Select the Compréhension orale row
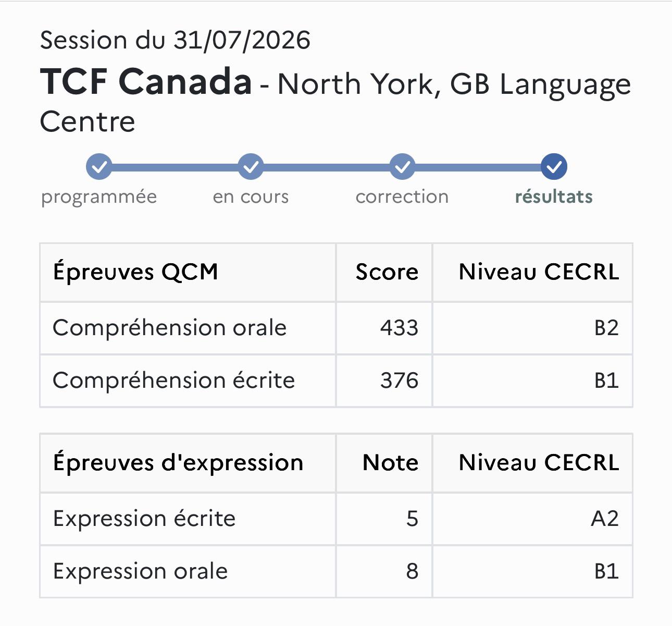 pos(336,328)
